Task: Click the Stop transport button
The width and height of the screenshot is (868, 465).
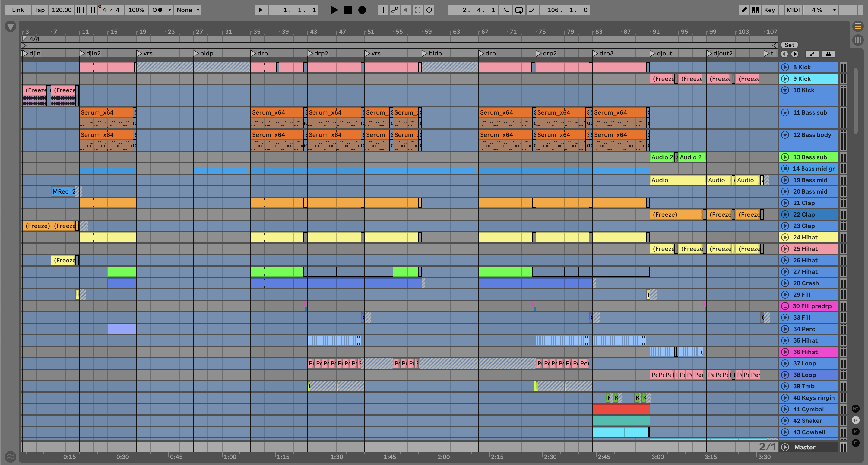Action: point(348,10)
